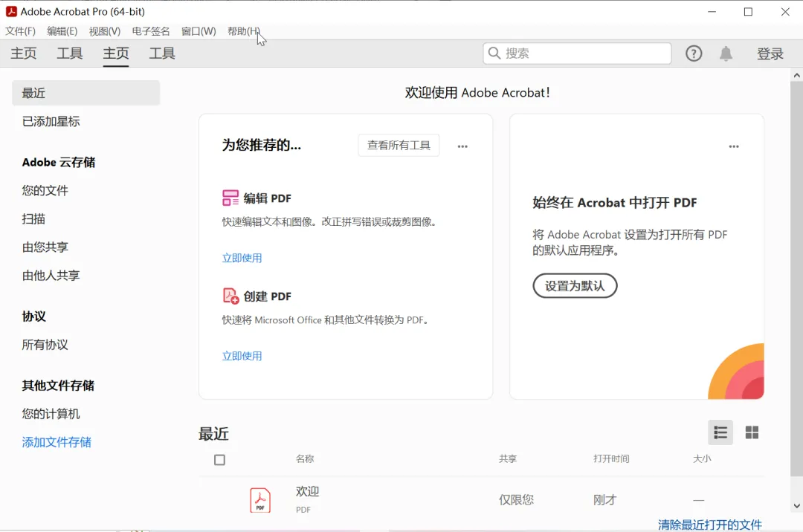Viewport: 803px width, 532px height.
Task: Click 立即使用 link under 编辑 PDF
Action: pos(242,258)
